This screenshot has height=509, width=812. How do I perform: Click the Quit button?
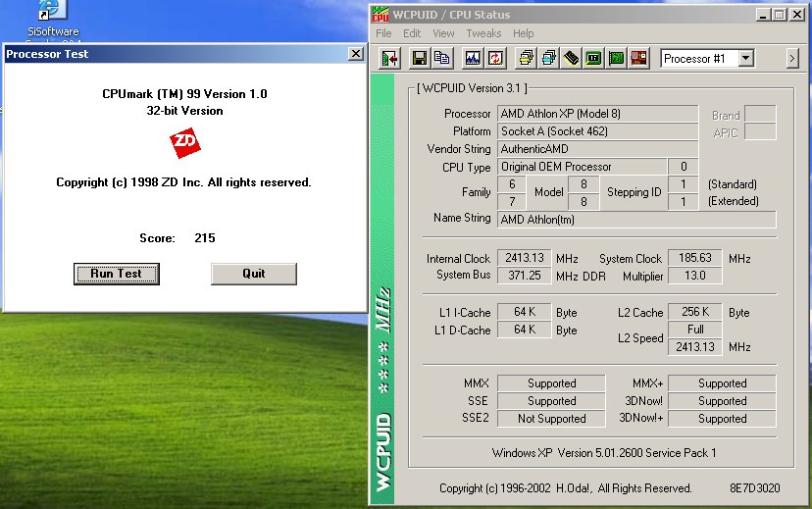coord(253,274)
